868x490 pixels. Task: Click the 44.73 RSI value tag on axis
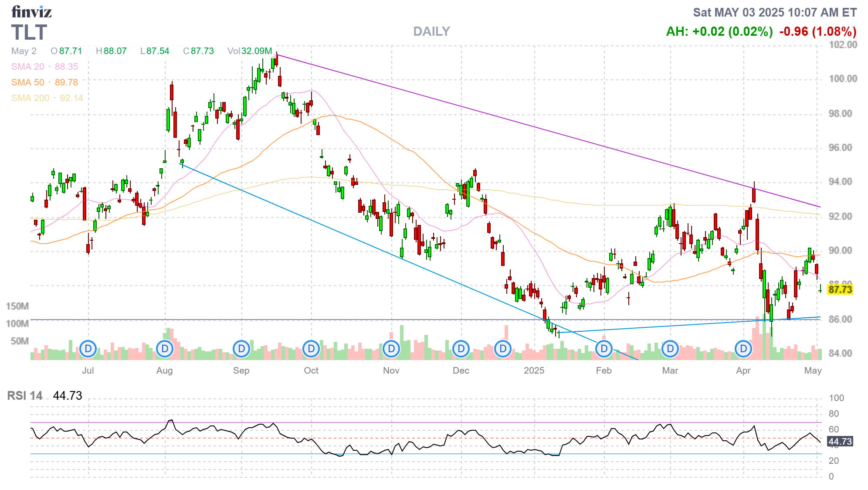tap(840, 442)
